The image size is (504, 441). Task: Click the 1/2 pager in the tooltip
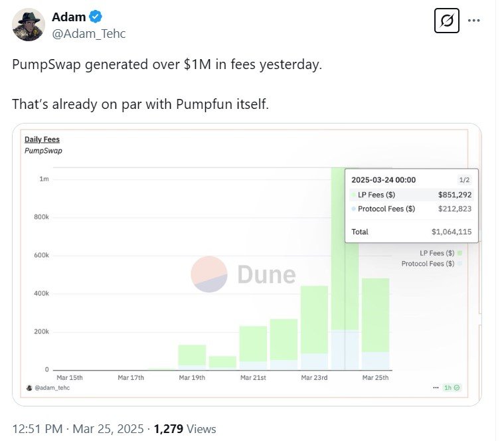coord(463,180)
